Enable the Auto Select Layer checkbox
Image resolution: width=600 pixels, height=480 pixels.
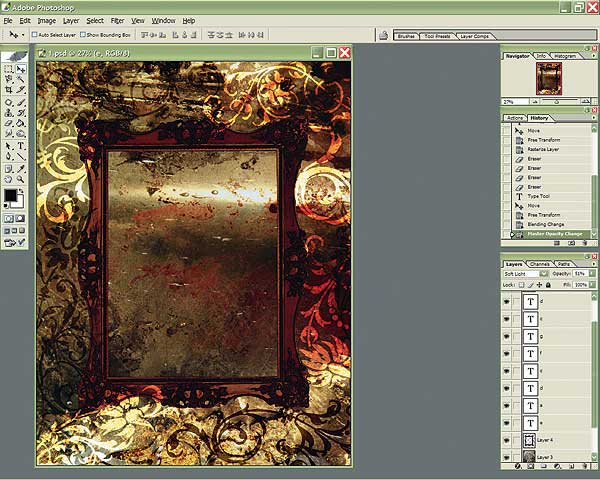click(x=34, y=35)
